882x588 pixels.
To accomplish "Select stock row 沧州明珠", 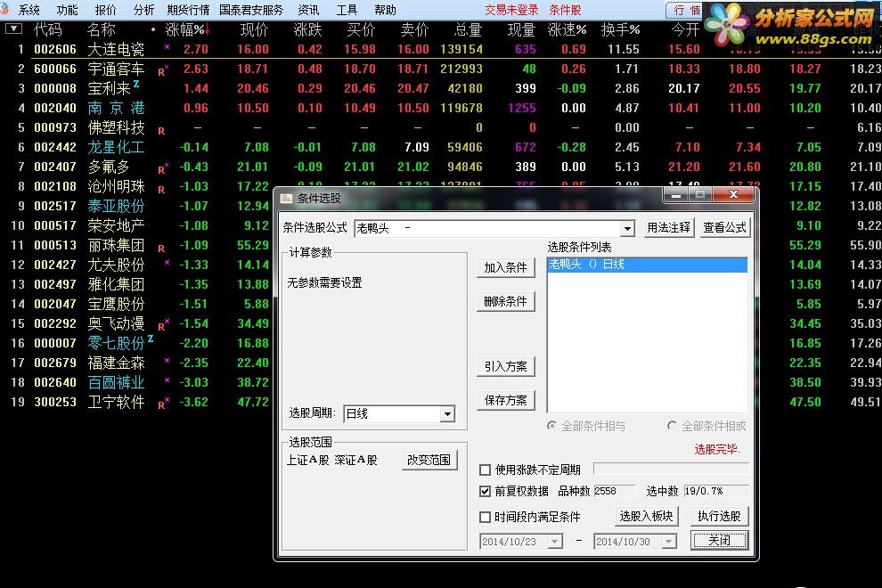I will tap(136, 186).
